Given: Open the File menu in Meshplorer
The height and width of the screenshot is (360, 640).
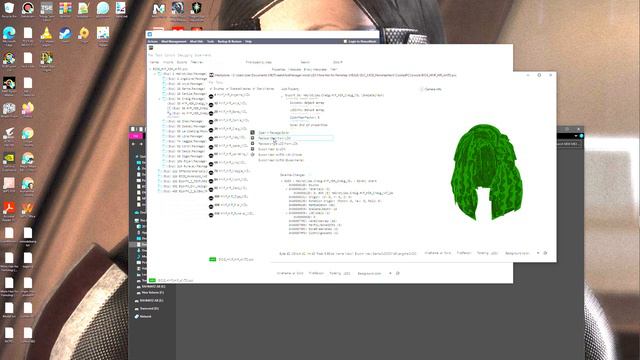Looking at the screenshot, I should (211, 82).
